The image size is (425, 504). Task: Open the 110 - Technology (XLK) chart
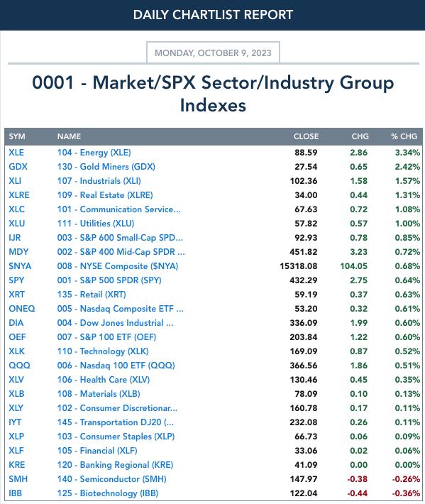pos(103,351)
